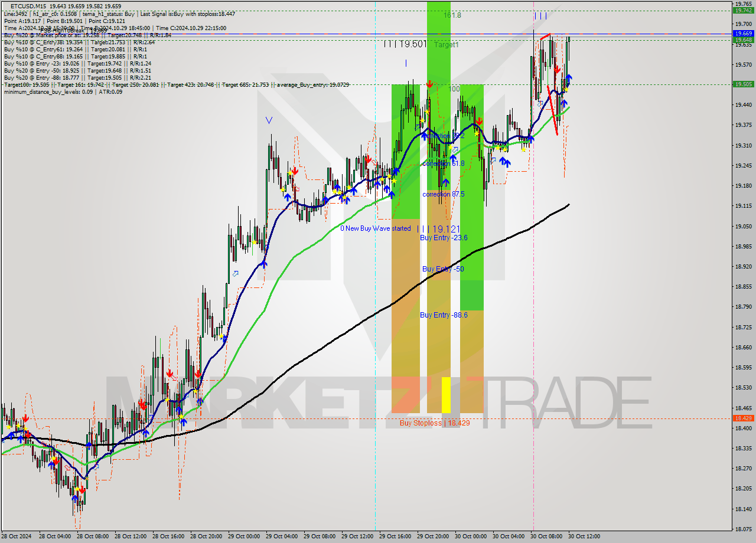Click the 'correction 87.5' label
The image size is (756, 543).
click(x=444, y=194)
